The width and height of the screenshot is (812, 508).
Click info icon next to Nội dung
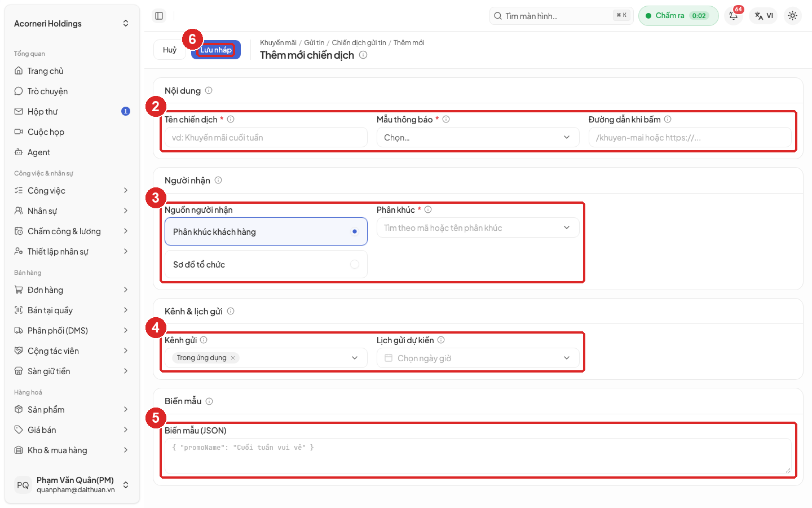click(x=209, y=90)
